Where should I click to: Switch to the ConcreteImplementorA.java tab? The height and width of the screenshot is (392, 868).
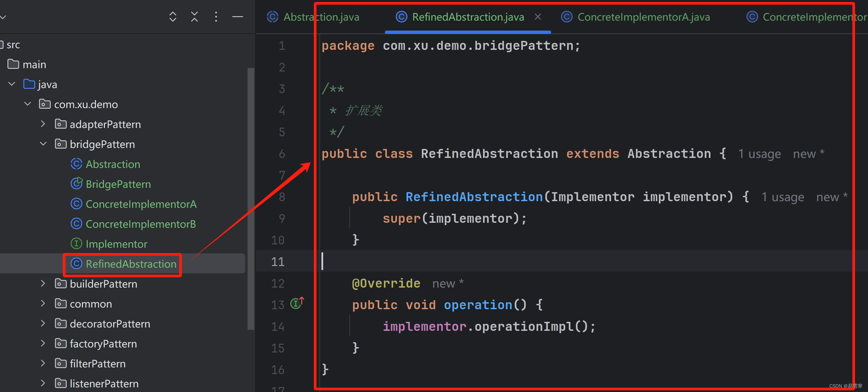pos(643,17)
